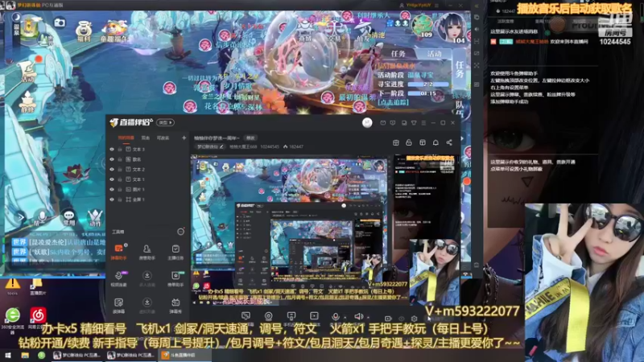The width and height of the screenshot is (644, 362).
Task: Open the third scene tab
Action: (x=163, y=138)
